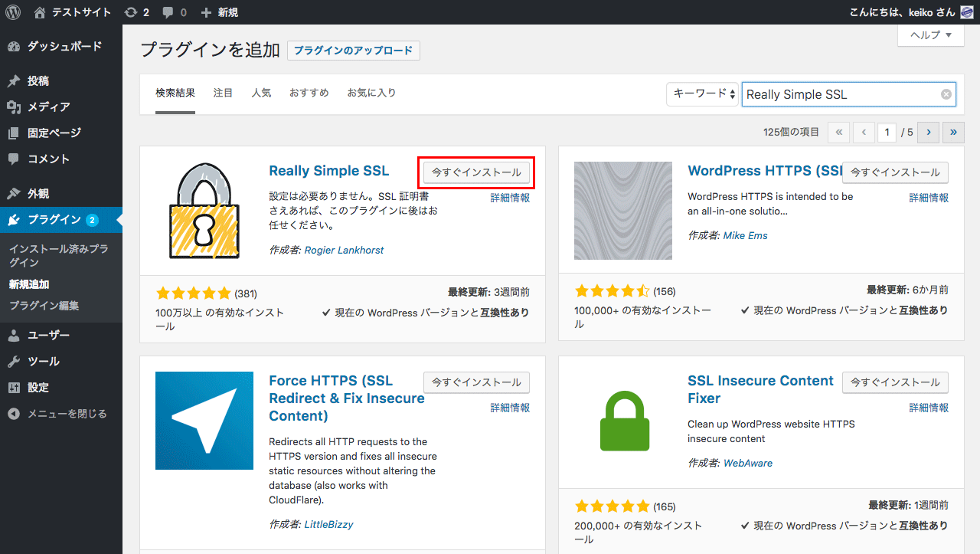This screenshot has height=554, width=980.
Task: Switch to the 人気 tab
Action: click(261, 93)
